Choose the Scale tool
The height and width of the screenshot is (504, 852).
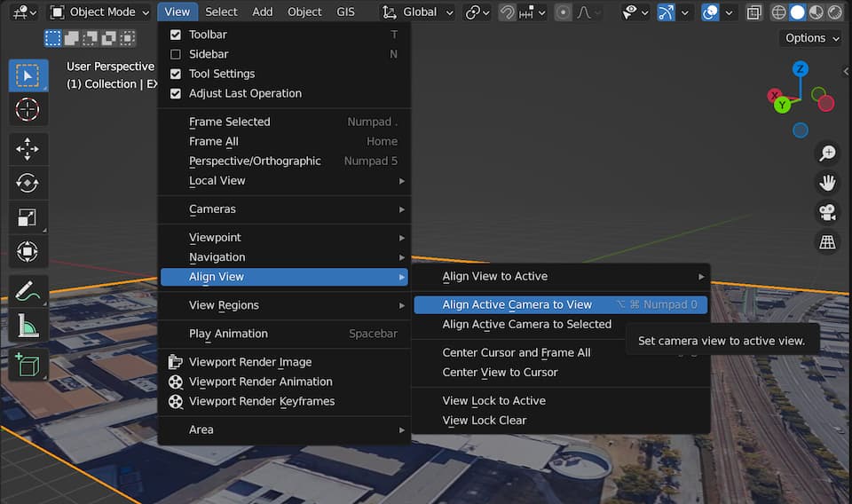click(x=28, y=217)
